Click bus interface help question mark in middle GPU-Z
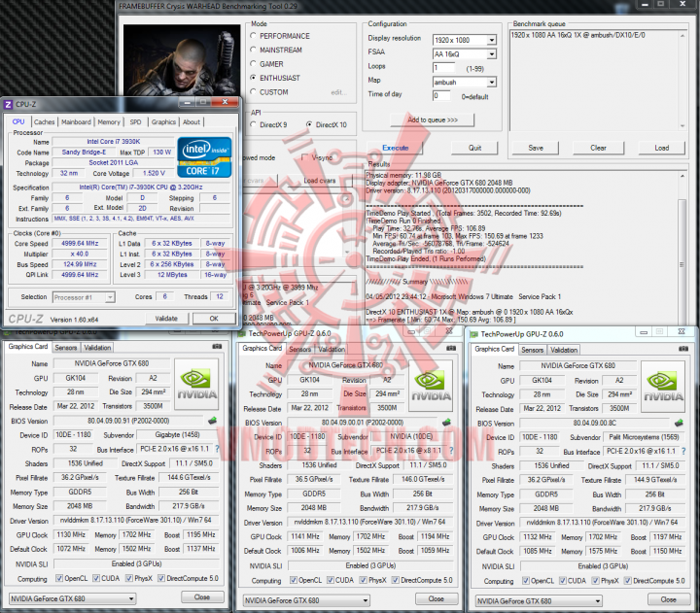This screenshot has width=700, height=613. point(451,451)
